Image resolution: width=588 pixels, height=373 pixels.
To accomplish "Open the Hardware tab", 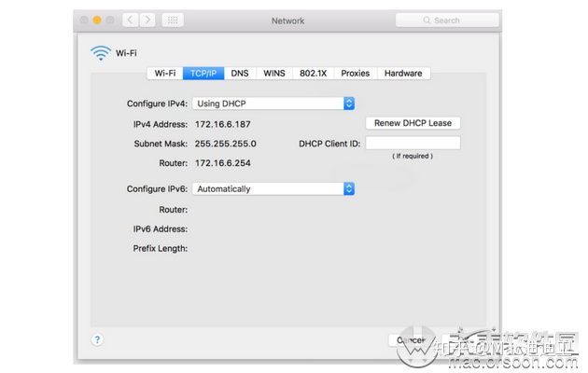I will 403,73.
